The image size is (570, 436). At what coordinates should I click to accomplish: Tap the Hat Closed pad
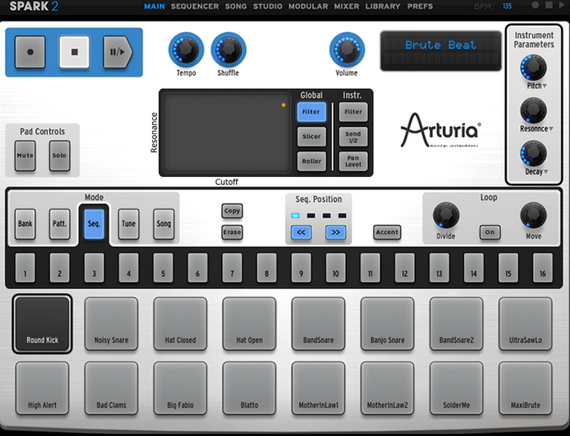click(180, 324)
